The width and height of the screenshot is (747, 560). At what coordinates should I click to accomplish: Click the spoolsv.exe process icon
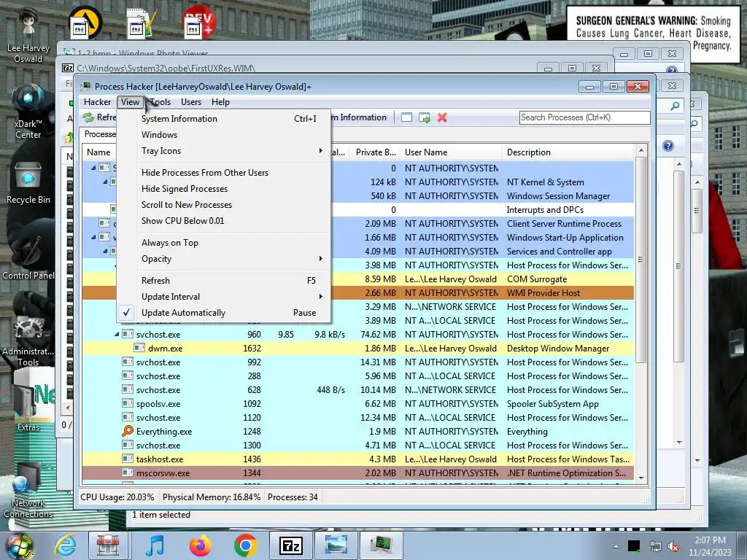click(127, 403)
